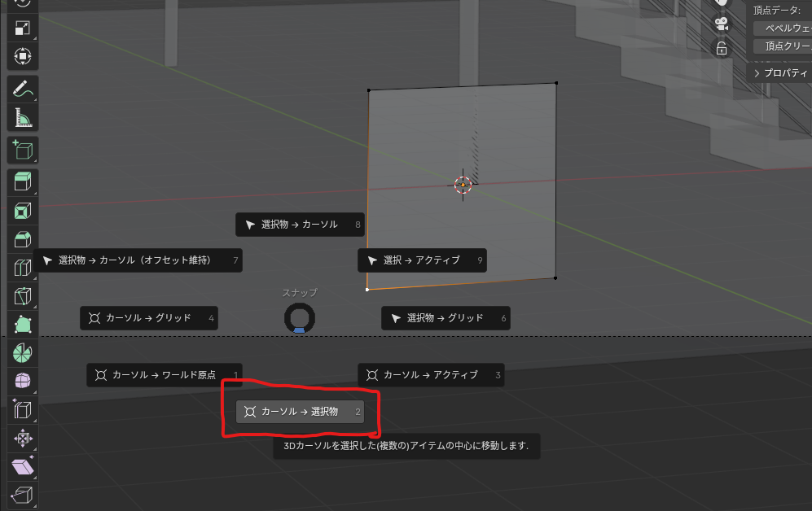This screenshot has width=812, height=511.
Task: Choose the Spin tool
Action: [23, 352]
